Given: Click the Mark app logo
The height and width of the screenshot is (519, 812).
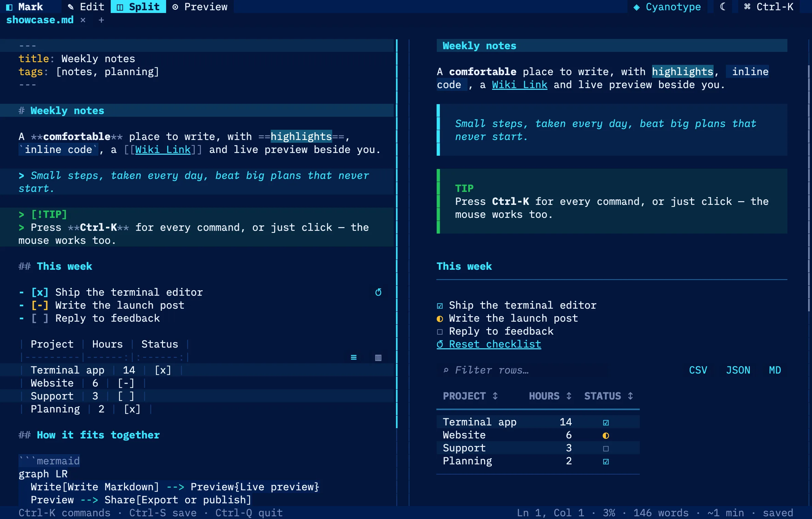Looking at the screenshot, I should pos(25,6).
